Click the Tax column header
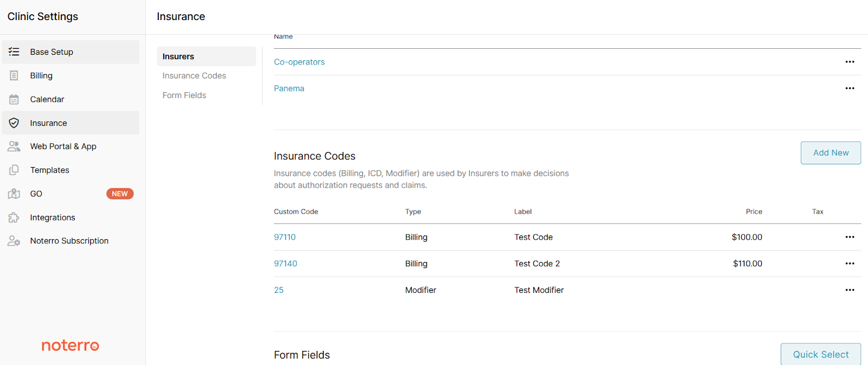The height and width of the screenshot is (365, 868). click(818, 212)
